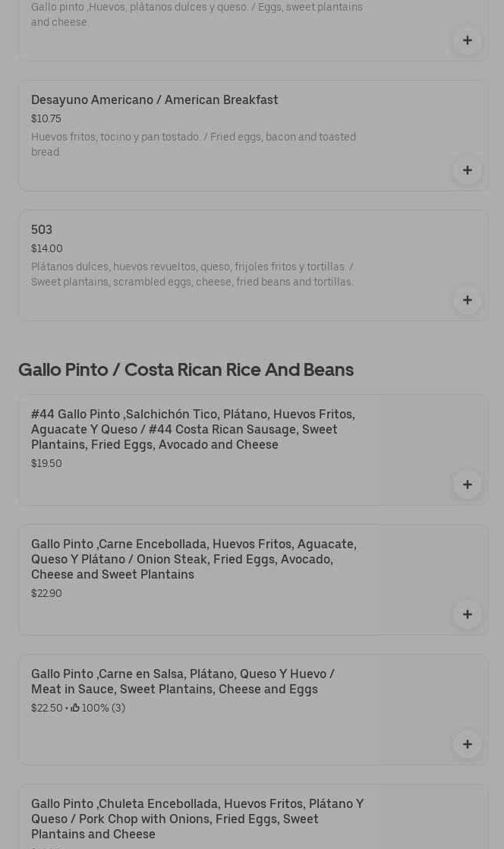The height and width of the screenshot is (849, 504).
Task: Open #44 Gallo Pinto Salchichón Tico details
Action: tap(193, 429)
